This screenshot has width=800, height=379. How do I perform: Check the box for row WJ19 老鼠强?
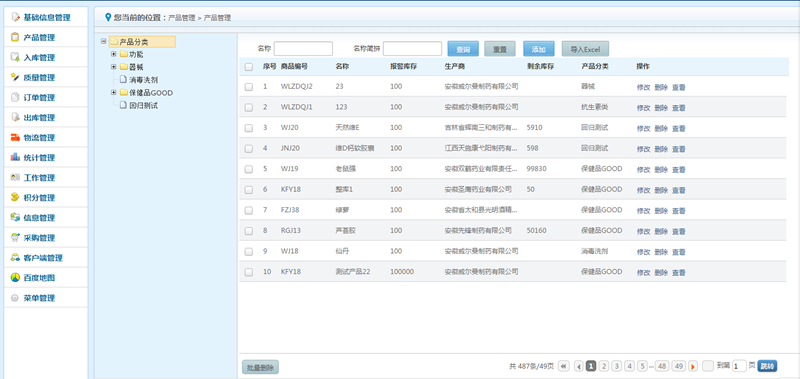(x=248, y=169)
